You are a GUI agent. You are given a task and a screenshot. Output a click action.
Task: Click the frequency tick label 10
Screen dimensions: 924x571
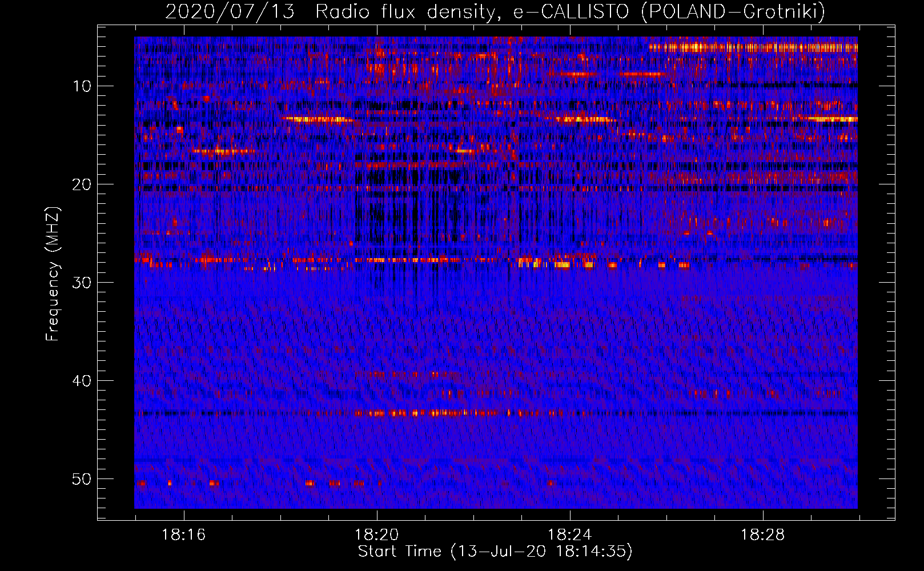tap(82, 86)
